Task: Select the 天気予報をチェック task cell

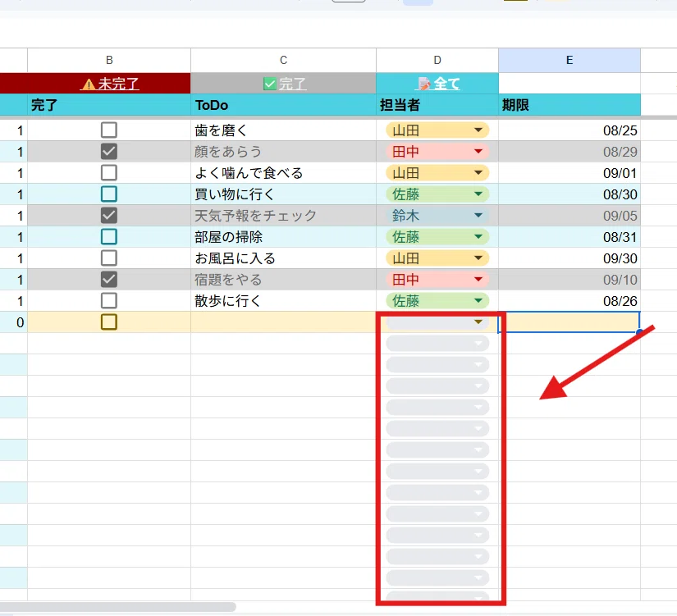Action: click(x=283, y=216)
